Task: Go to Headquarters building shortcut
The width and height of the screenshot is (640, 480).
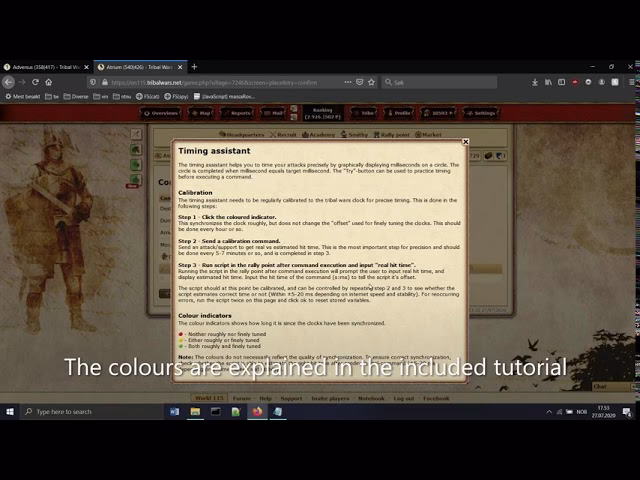Action: coord(243,134)
